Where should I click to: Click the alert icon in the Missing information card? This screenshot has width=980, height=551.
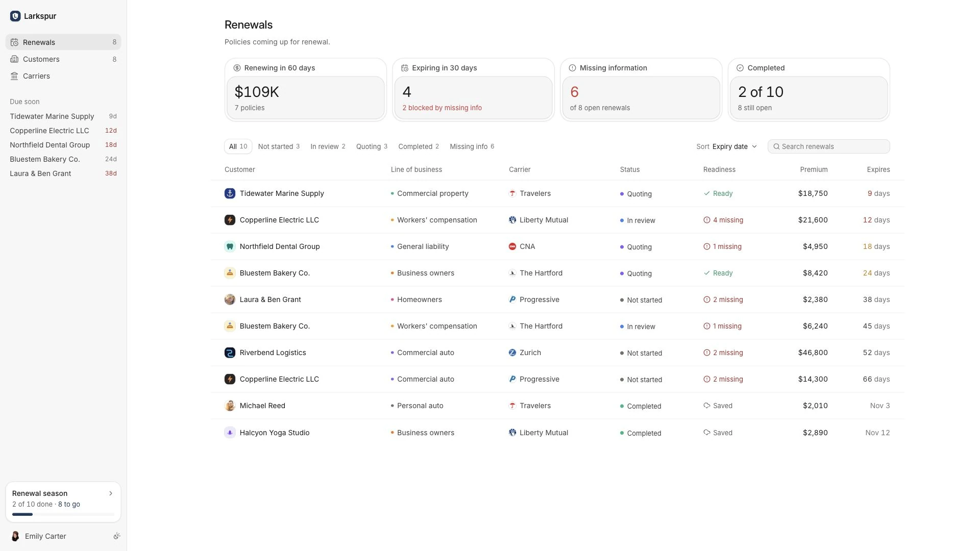point(572,68)
